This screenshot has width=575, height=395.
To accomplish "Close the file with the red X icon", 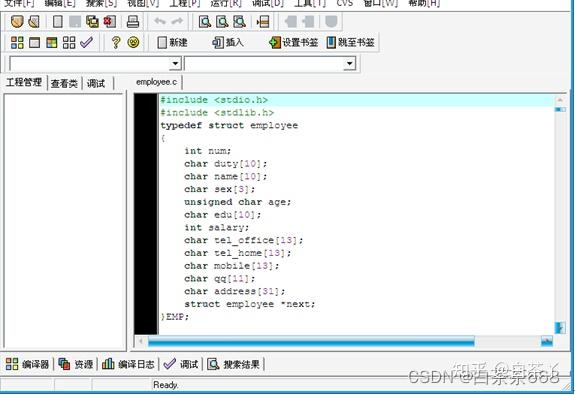I will pos(109,22).
